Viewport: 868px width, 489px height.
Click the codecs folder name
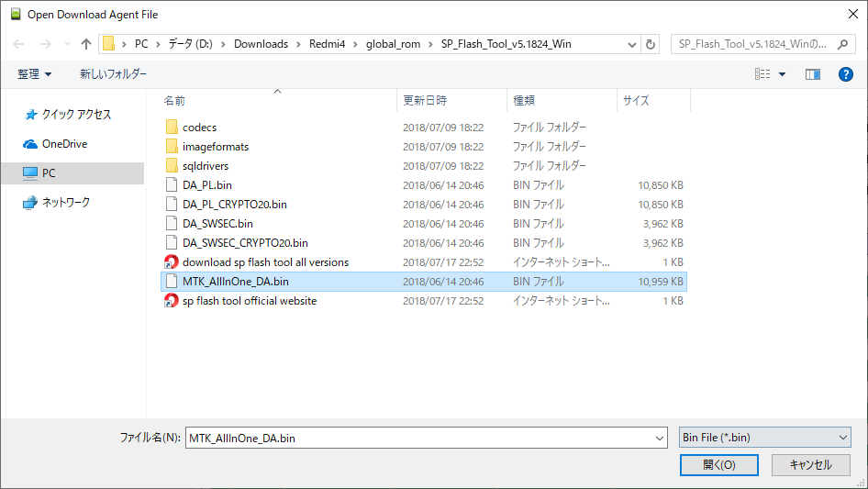[x=199, y=128]
